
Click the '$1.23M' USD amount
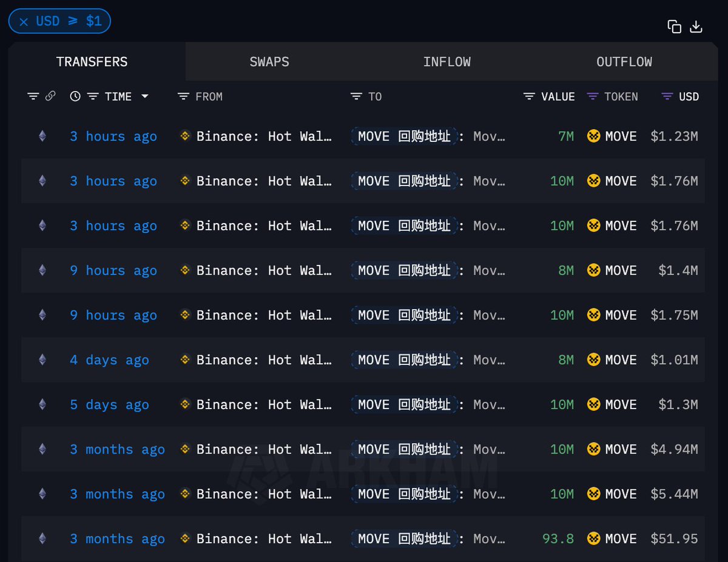(674, 136)
